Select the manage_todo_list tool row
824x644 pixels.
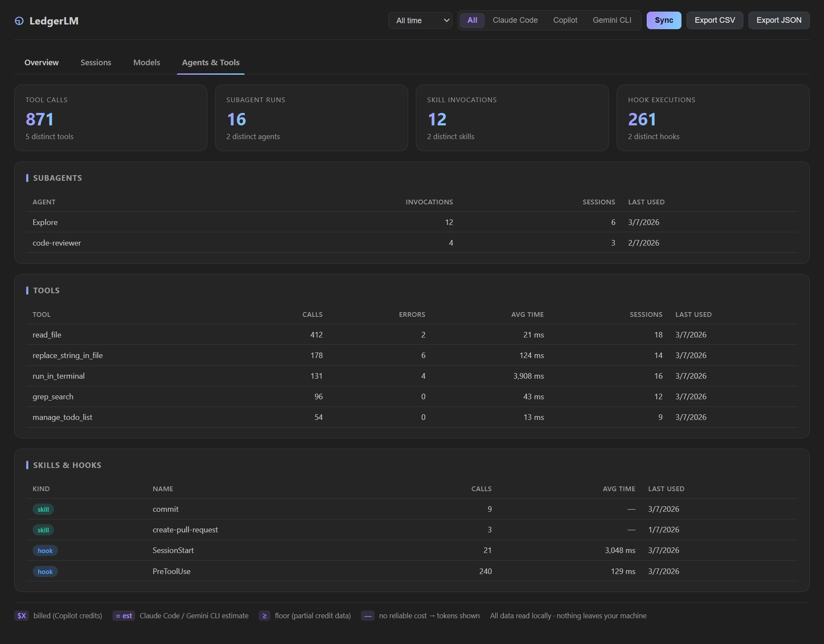click(412, 417)
